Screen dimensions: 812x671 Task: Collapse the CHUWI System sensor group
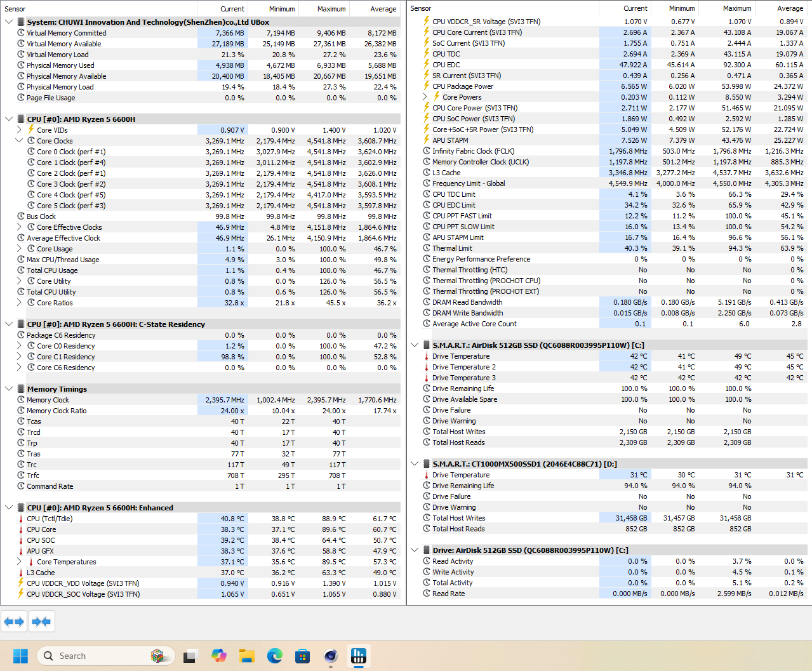click(9, 22)
